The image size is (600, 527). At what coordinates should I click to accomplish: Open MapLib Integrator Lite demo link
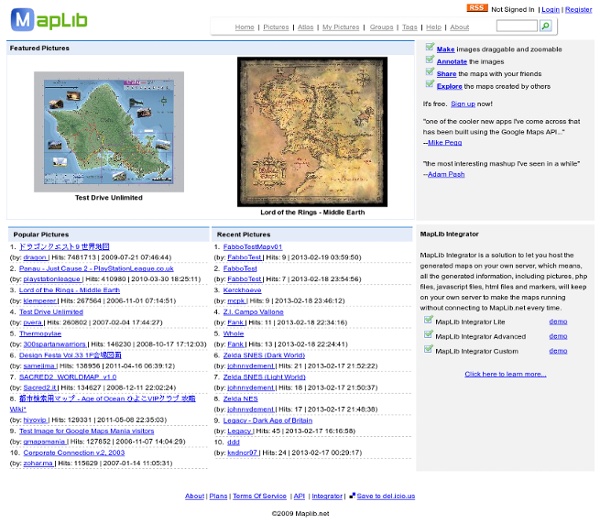click(558, 321)
